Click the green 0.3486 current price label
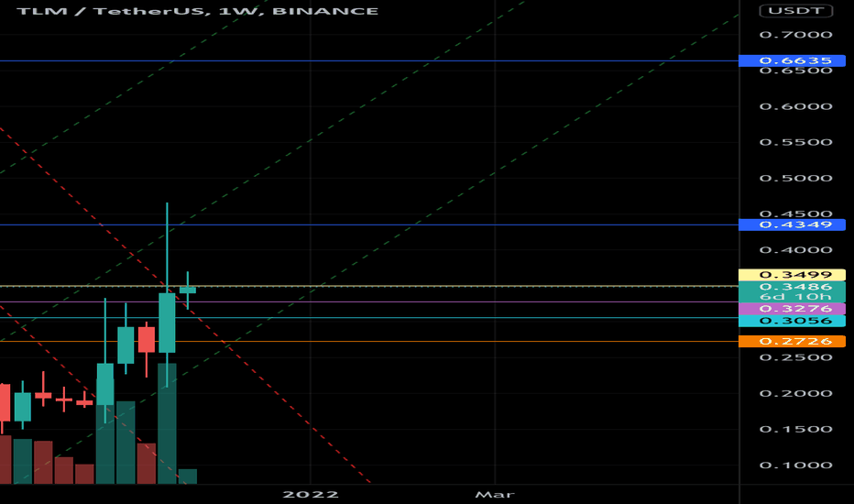This screenshot has width=854, height=504. pyautogui.click(x=792, y=291)
